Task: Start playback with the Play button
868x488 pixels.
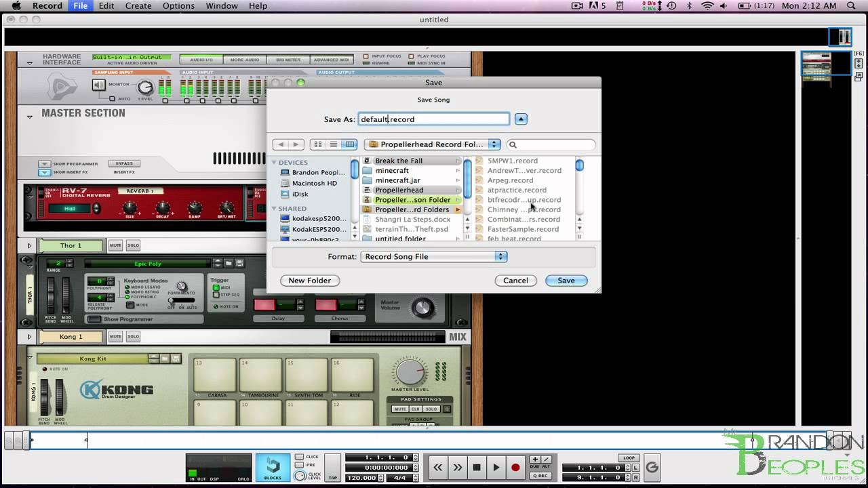Action: click(496, 467)
